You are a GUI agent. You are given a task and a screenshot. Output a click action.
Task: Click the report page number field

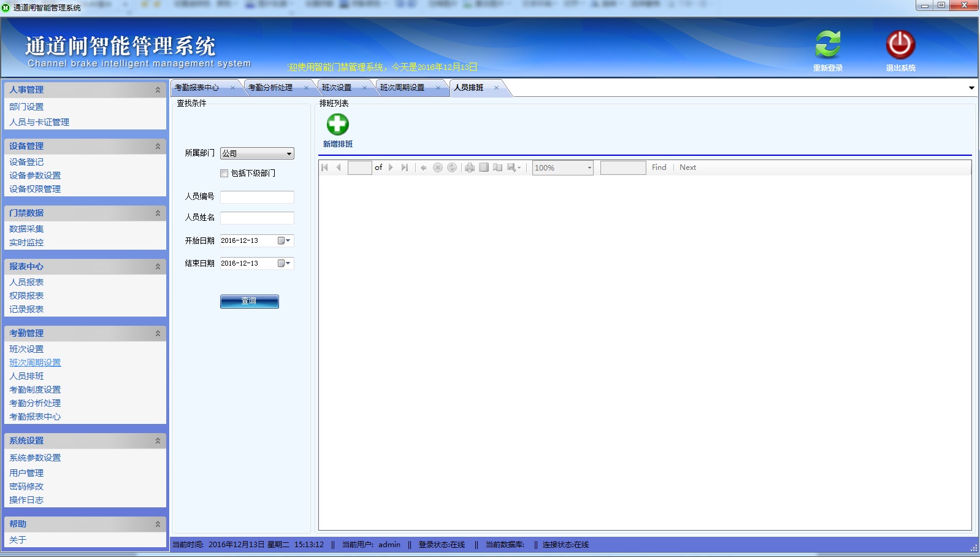click(360, 167)
